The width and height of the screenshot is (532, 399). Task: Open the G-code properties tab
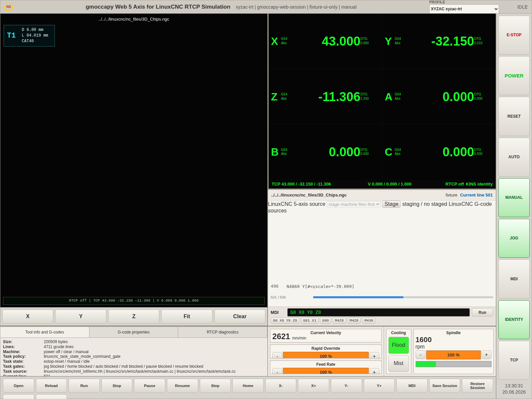click(134, 332)
